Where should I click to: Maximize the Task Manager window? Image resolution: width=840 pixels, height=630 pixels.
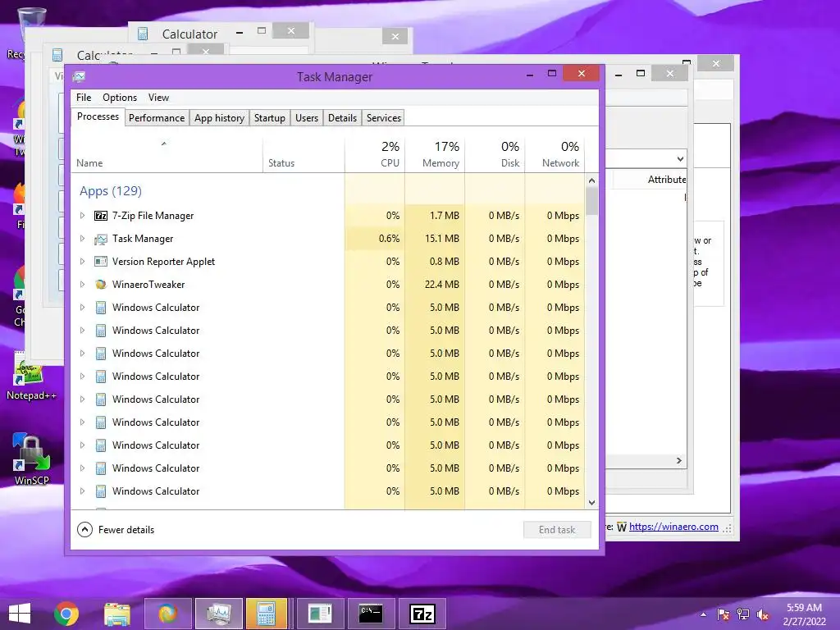552,74
